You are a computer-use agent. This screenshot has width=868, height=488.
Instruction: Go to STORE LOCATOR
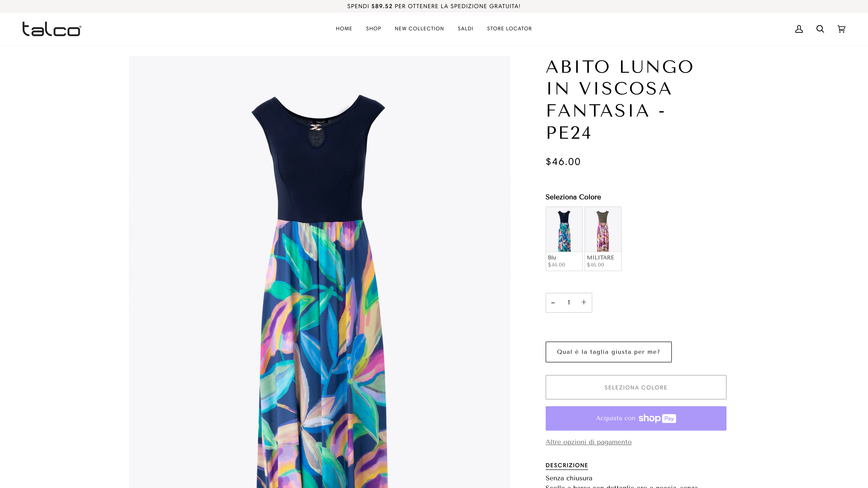tap(509, 29)
